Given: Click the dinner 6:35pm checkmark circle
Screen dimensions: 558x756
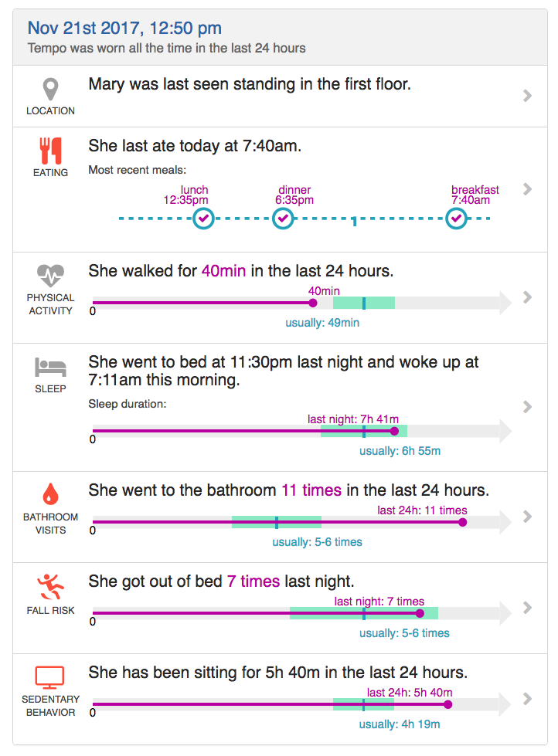Looking at the screenshot, I should point(284,219).
